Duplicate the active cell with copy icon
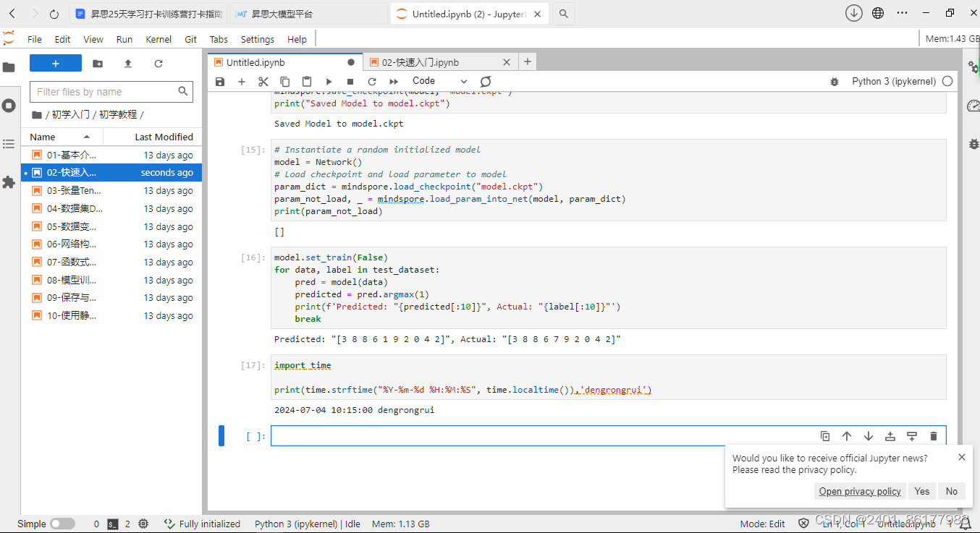 [x=825, y=436]
